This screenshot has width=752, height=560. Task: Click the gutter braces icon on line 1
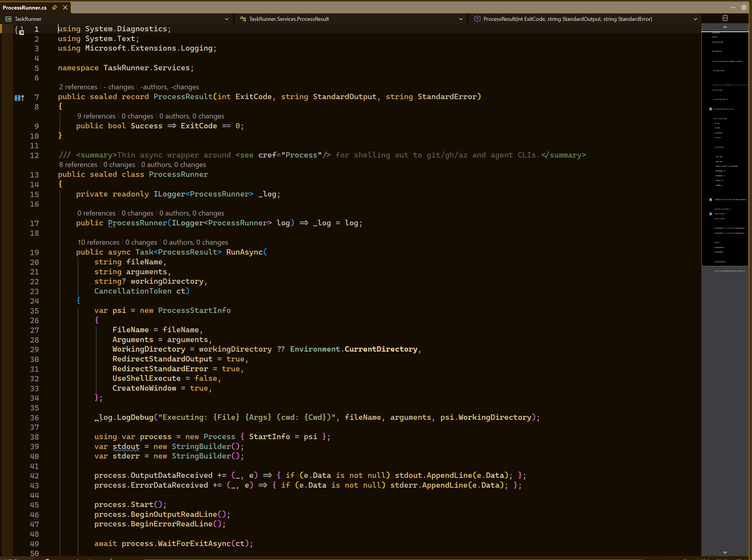coord(19,30)
